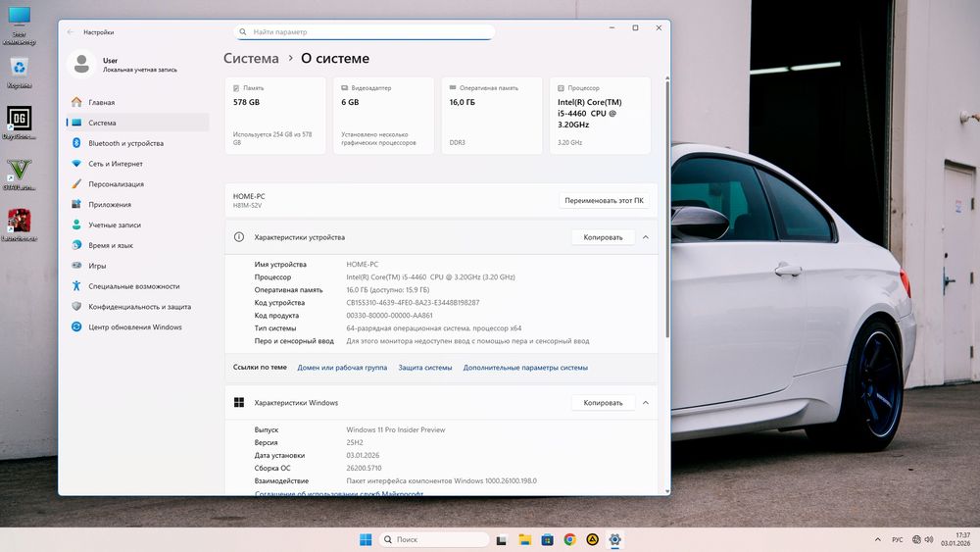Click the info icon near Характеристики устройства
This screenshot has width=980, height=552.
click(x=239, y=237)
